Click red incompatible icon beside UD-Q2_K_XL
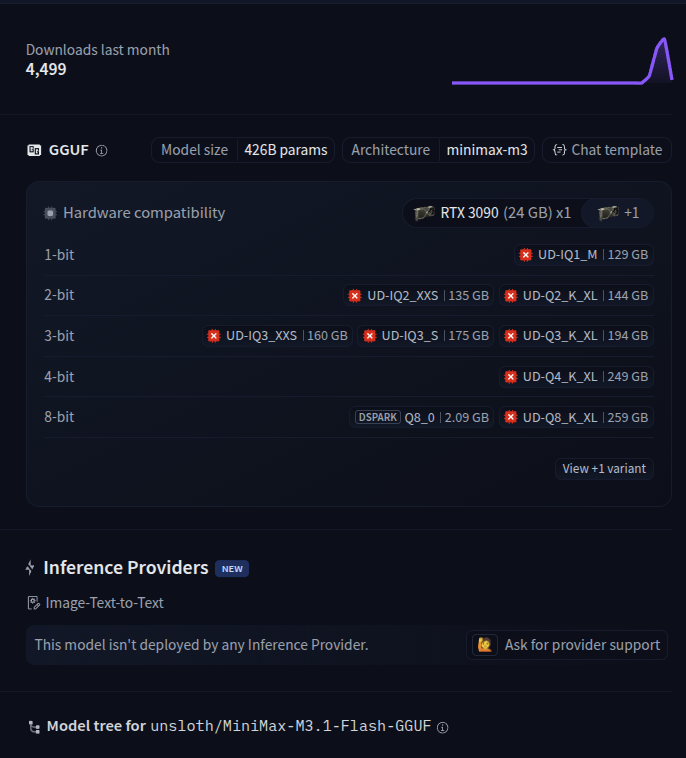 click(511, 295)
